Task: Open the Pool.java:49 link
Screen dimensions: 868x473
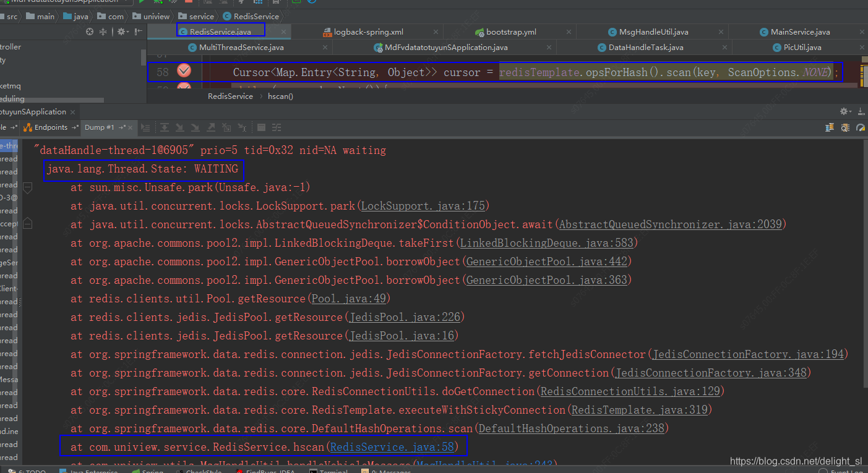Action: click(x=349, y=299)
